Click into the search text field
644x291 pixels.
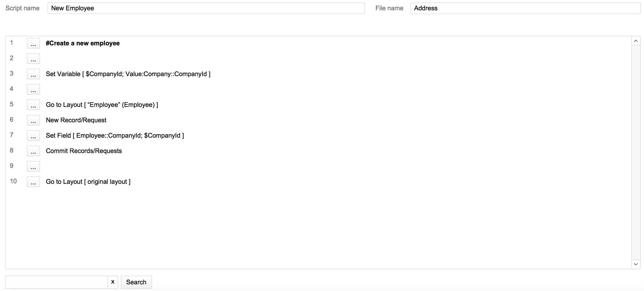pyautogui.click(x=56, y=282)
